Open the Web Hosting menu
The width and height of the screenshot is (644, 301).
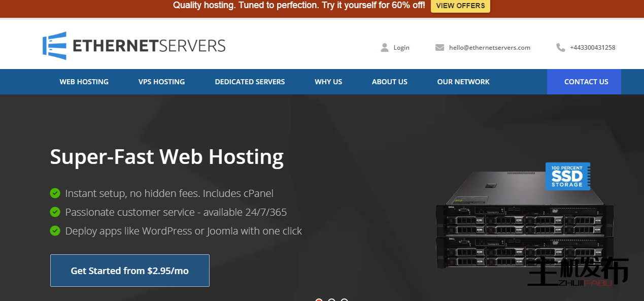(x=84, y=82)
